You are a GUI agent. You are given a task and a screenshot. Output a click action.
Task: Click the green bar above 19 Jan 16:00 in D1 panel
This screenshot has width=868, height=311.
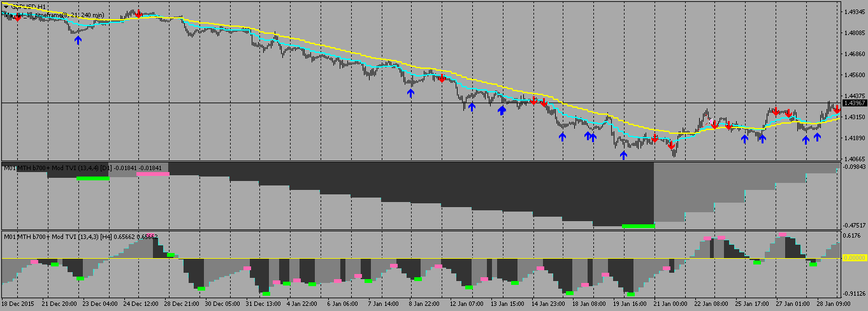638,226
